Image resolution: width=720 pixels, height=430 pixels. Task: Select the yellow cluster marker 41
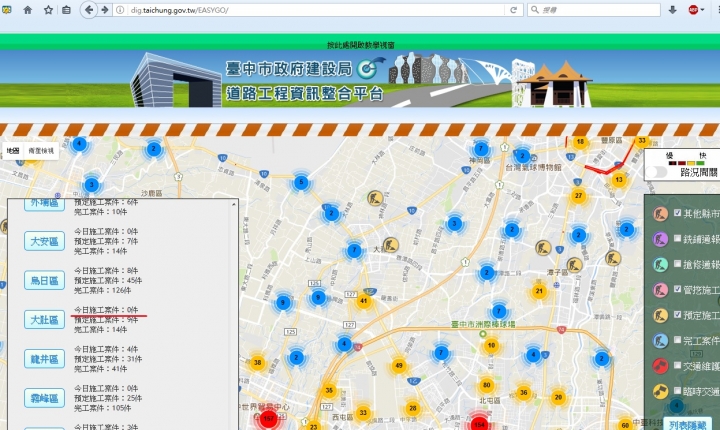tap(364, 301)
